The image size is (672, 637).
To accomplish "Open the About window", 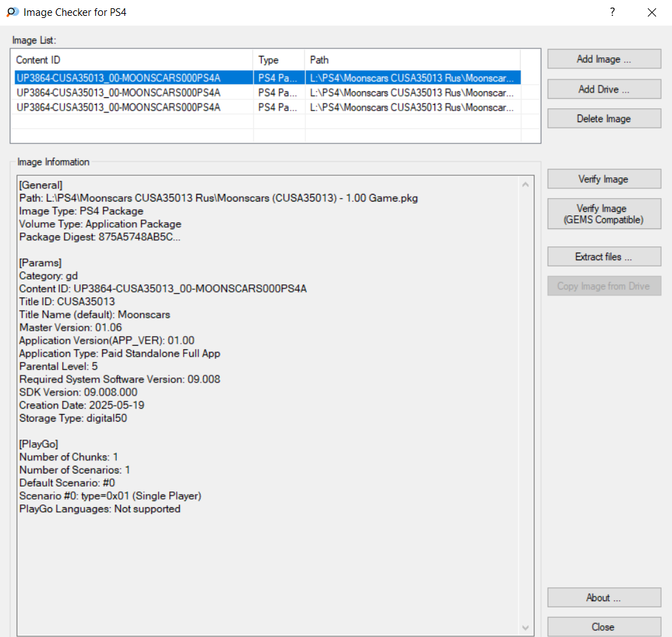I will click(604, 598).
